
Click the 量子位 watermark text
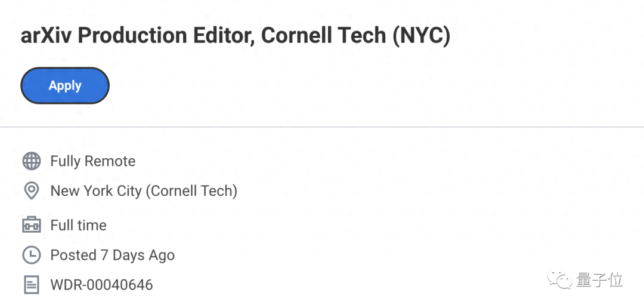click(599, 279)
